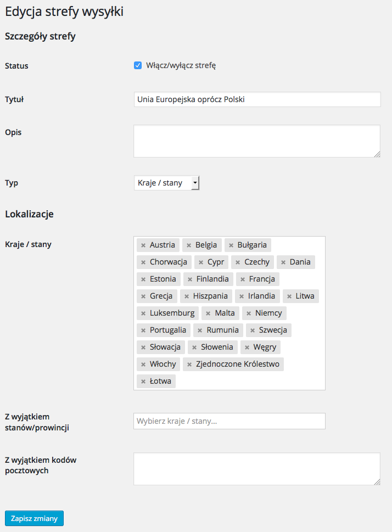The image size is (392, 532).
Task: Click the x beside Zjednoczone Królestwo
Action: 189,365
